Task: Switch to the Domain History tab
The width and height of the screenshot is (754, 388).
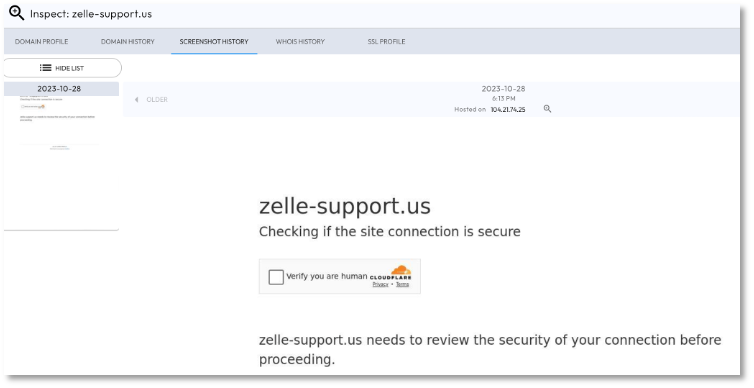Action: (x=127, y=41)
